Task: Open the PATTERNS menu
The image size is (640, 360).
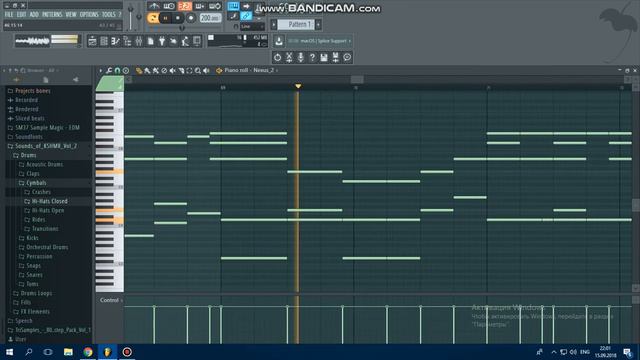Action: click(52, 14)
